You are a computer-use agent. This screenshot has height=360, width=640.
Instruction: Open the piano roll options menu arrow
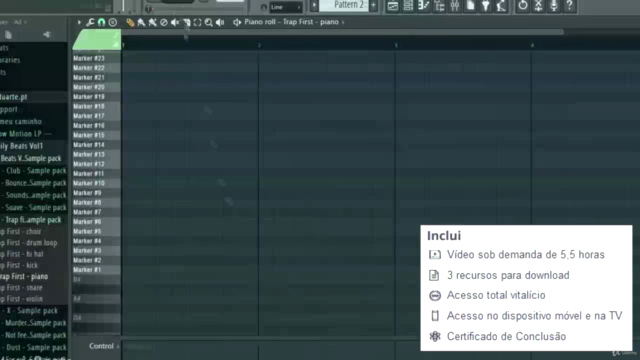pos(79,22)
